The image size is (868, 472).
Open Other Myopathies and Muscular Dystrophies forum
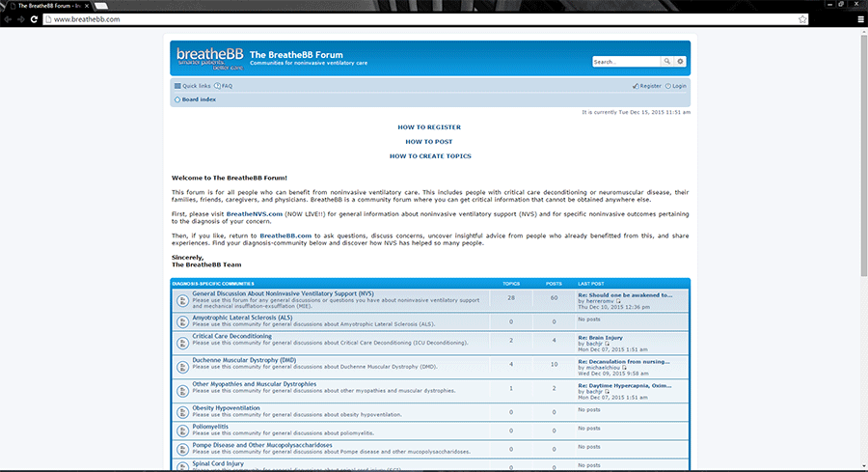[254, 383]
